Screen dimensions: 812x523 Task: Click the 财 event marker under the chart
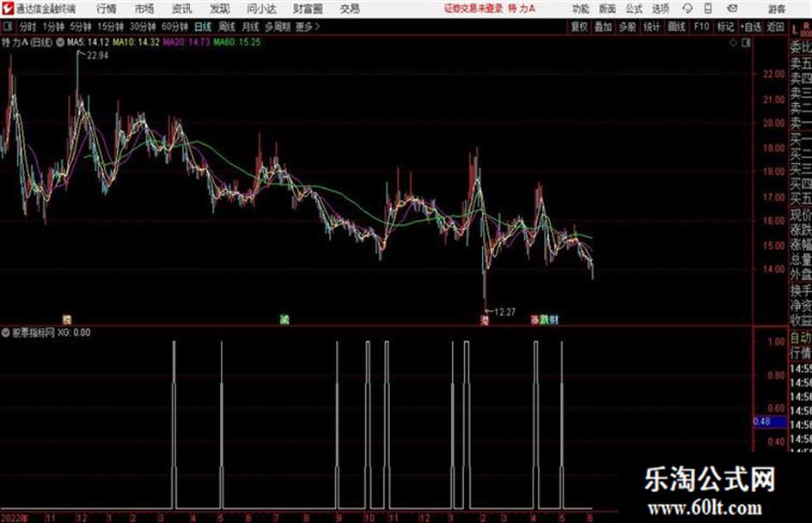554,320
